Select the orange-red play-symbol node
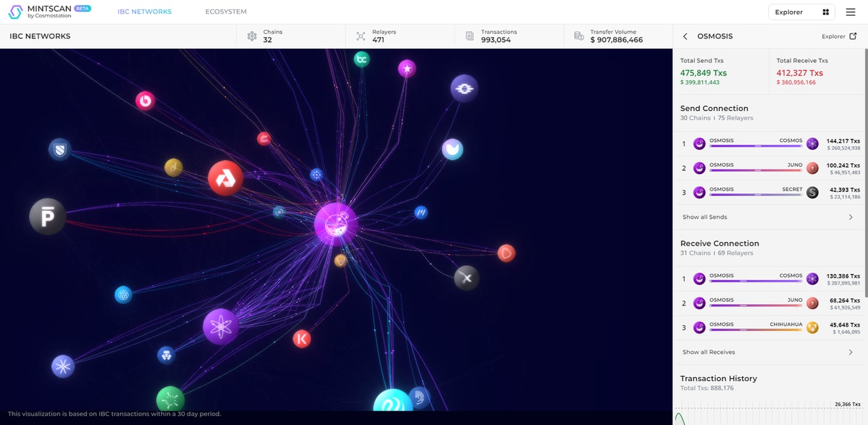 coord(506,253)
